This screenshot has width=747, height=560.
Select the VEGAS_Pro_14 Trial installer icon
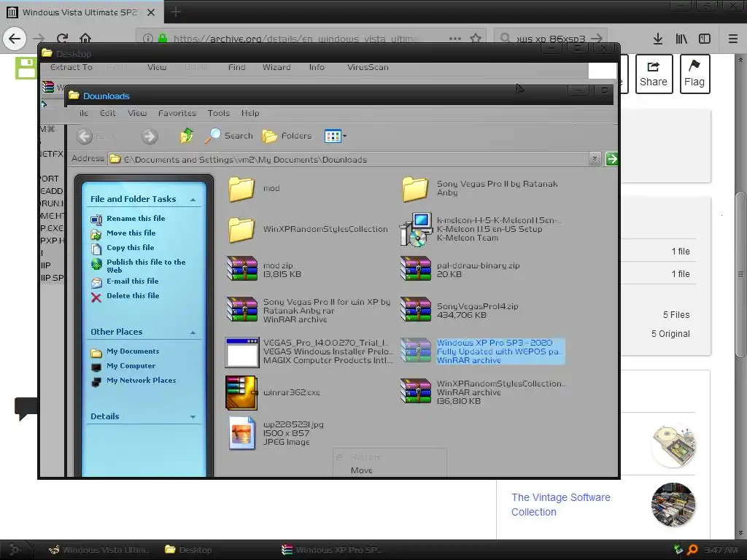click(x=242, y=352)
